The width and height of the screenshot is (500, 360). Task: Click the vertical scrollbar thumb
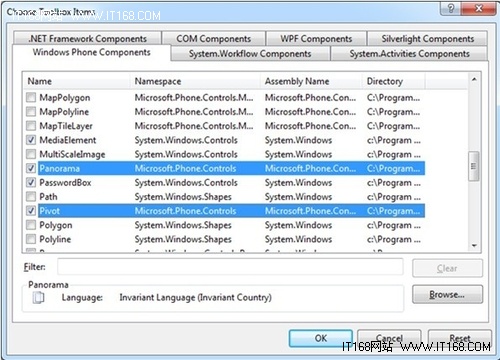coord(474,166)
